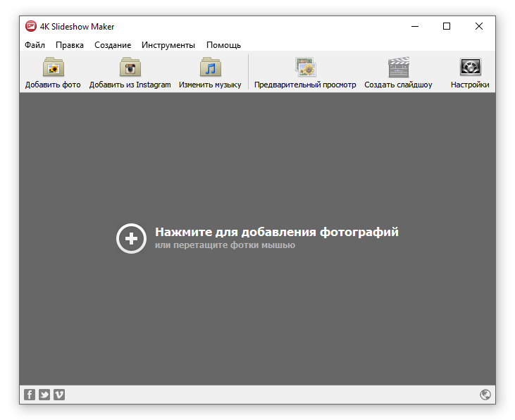
Task: Open the Инструменты menu
Action: click(168, 45)
